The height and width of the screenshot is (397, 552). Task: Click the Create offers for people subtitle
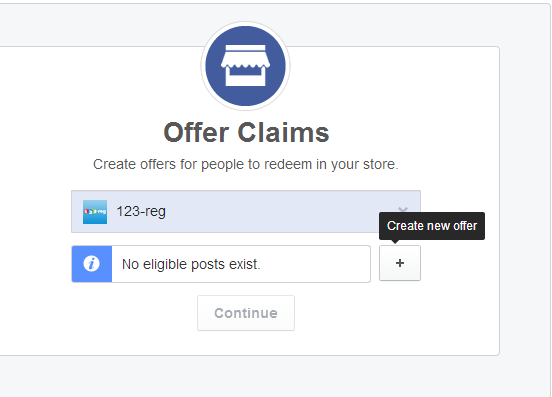pos(246,164)
